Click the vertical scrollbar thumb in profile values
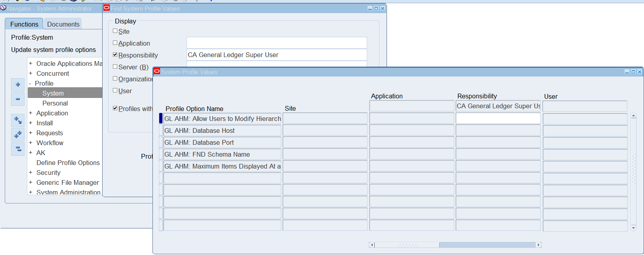 [634, 169]
